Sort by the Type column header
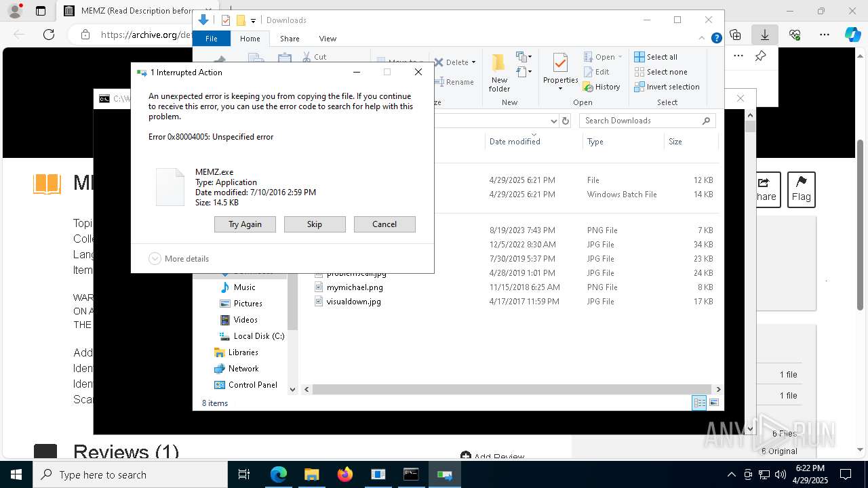The height and width of the screenshot is (488, 868). 623,142
